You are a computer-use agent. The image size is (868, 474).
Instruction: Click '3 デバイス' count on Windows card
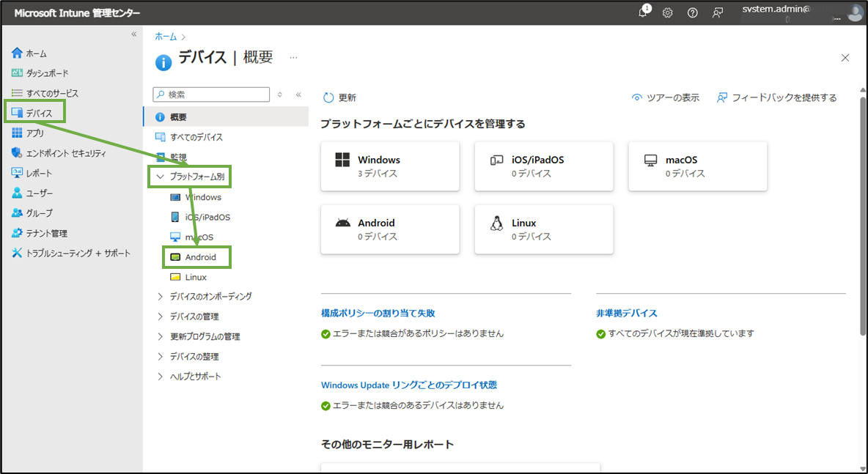pos(378,174)
